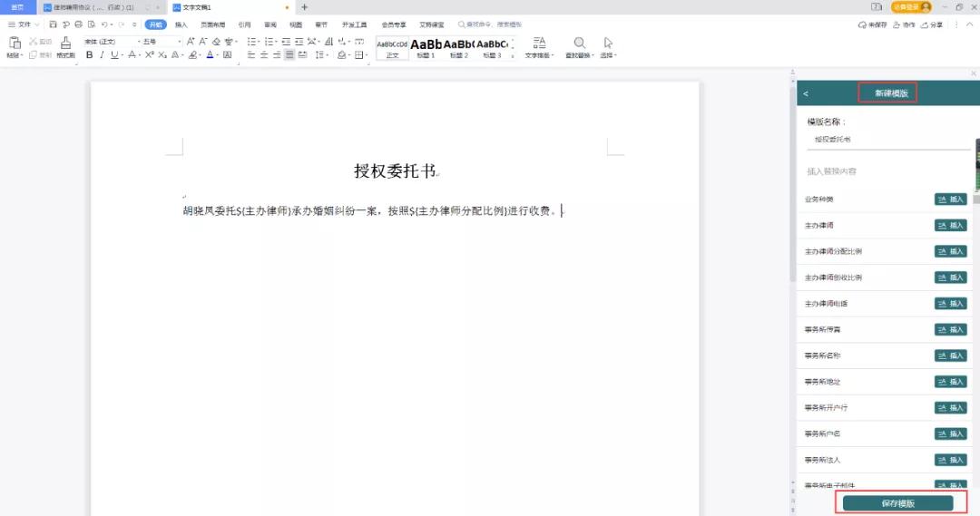Image resolution: width=980 pixels, height=516 pixels.
Task: Apply superscript with the X² icon
Action: [x=150, y=55]
